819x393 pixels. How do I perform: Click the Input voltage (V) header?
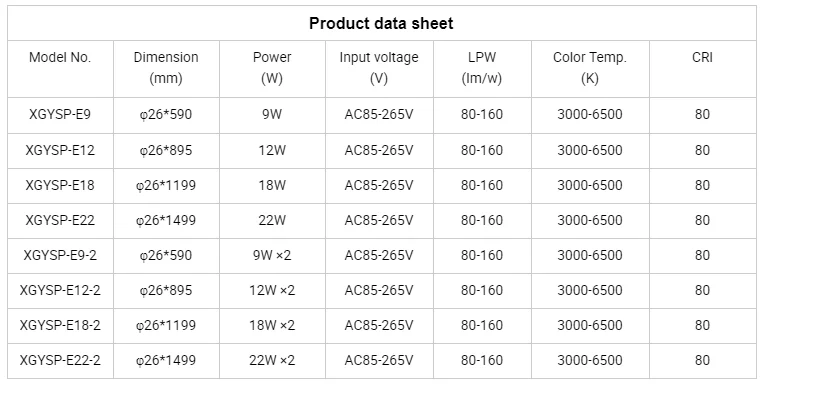coord(379,68)
